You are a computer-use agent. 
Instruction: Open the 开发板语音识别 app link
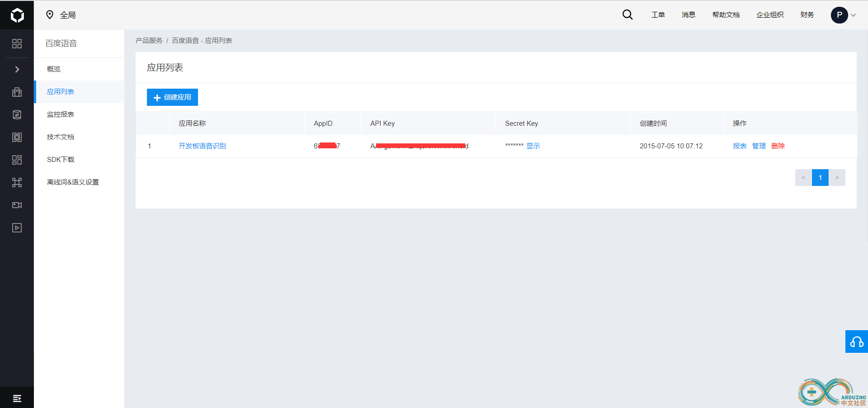point(202,146)
